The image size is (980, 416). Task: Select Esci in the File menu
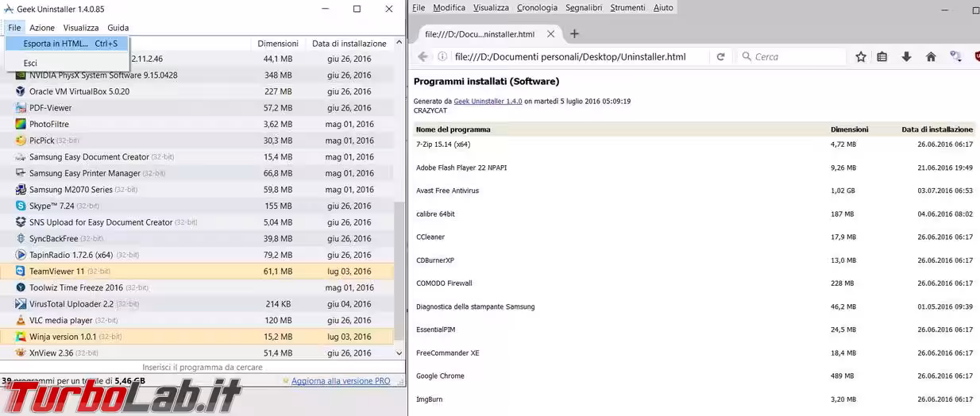pos(30,64)
